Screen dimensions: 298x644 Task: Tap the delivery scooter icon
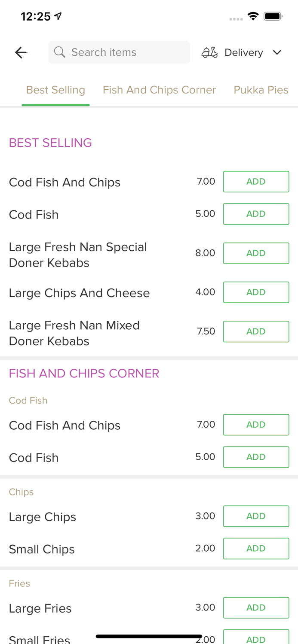(209, 52)
